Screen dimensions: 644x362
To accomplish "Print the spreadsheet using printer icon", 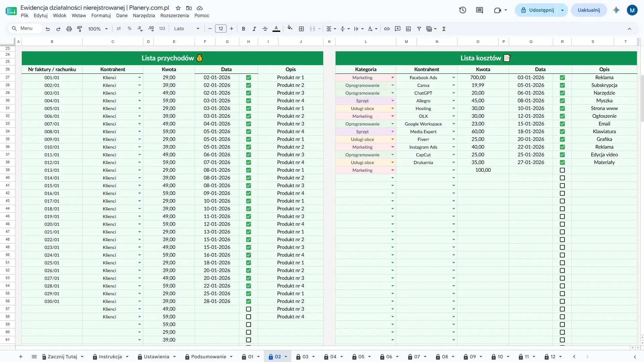I will click(69, 29).
